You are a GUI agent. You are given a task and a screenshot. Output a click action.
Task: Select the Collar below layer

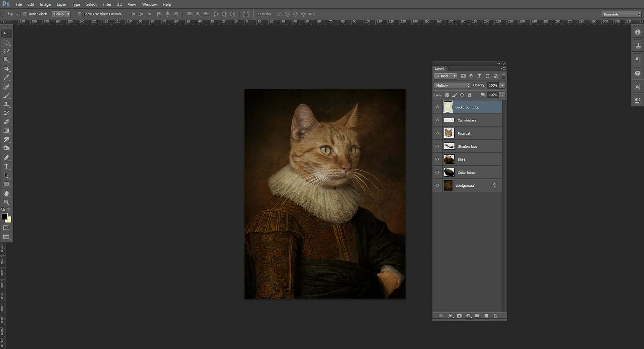click(466, 173)
